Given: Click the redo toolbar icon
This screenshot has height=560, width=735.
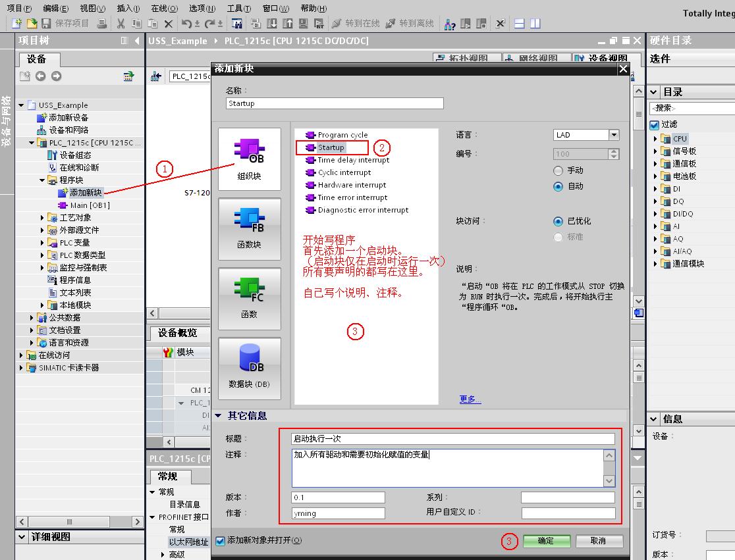Looking at the screenshot, I should point(209,24).
